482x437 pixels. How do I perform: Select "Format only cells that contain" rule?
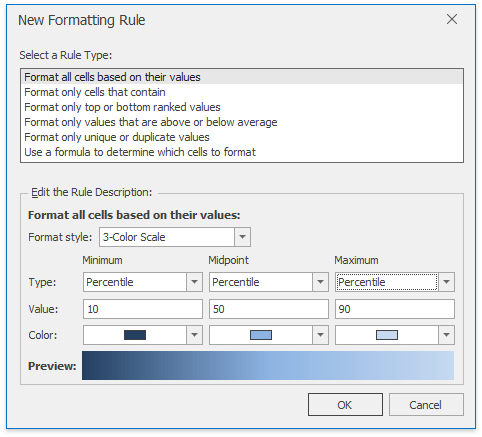pyautogui.click(x=242, y=92)
